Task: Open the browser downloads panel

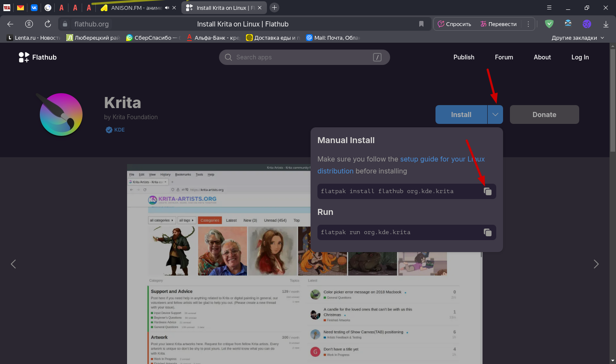Action: click(606, 24)
